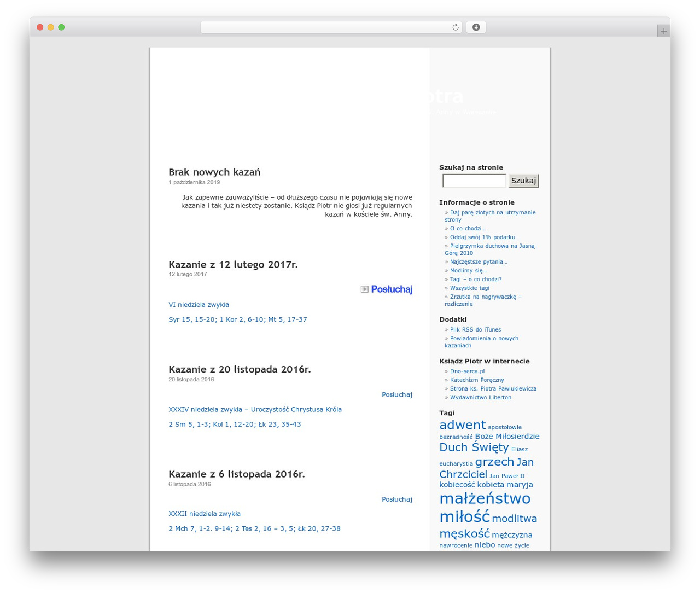Select the 'adwent' tag
This screenshot has width=700, height=593.
pos(462,425)
